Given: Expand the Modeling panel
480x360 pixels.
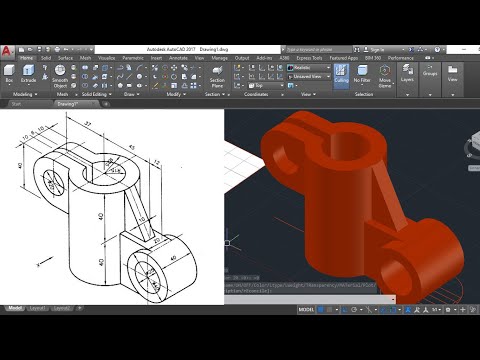Looking at the screenshot, I should click(25, 94).
